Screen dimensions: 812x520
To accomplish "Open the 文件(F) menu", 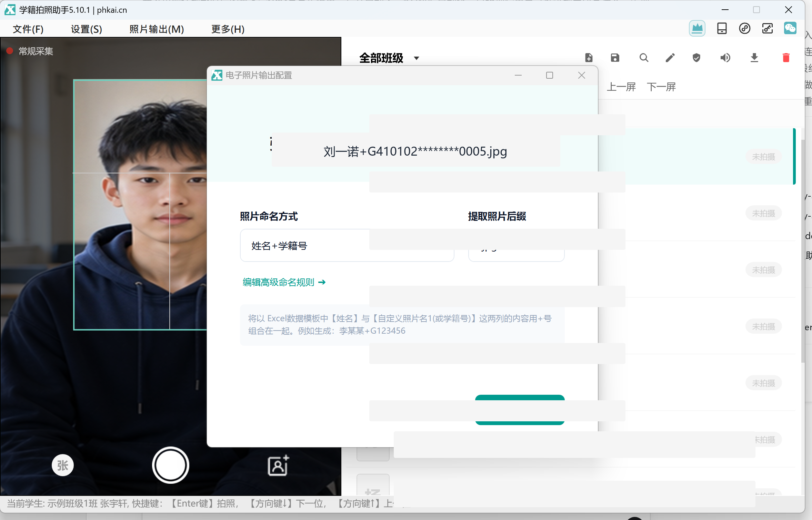I will [x=28, y=29].
